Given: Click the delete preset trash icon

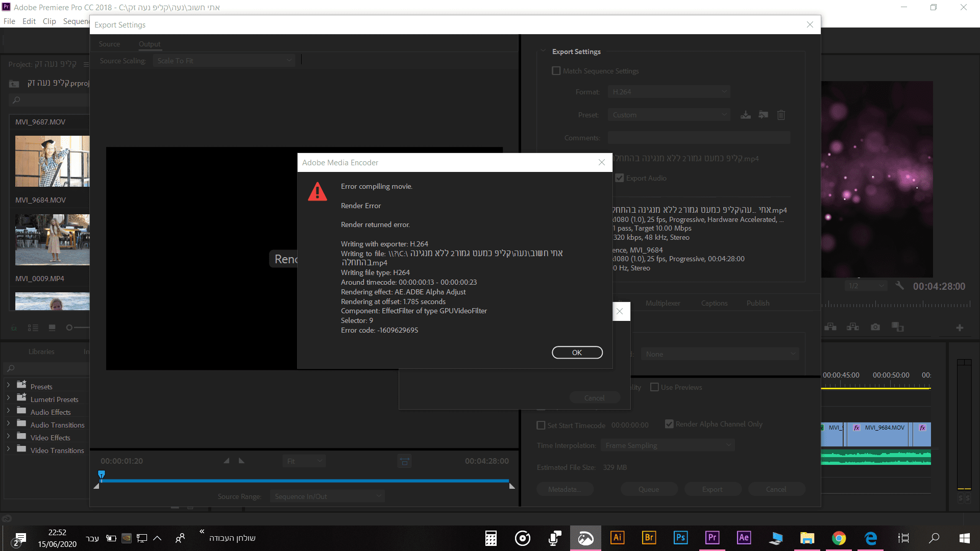Looking at the screenshot, I should 781,115.
